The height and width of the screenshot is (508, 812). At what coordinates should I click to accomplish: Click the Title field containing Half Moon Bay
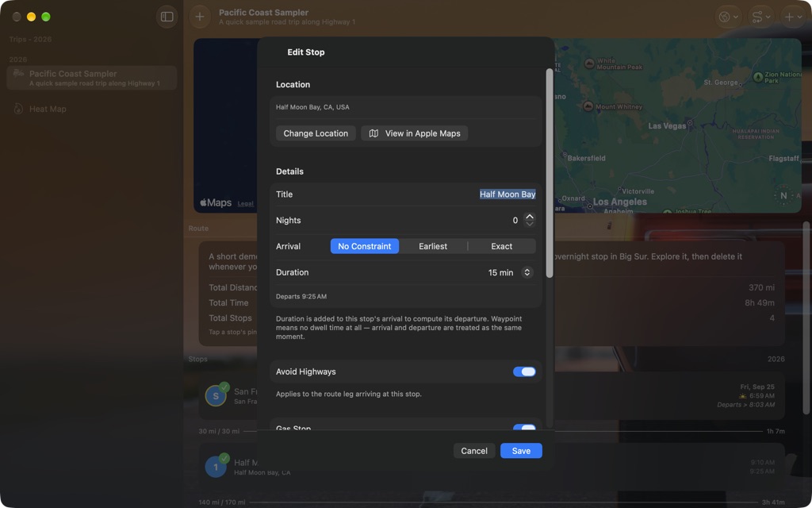coord(507,194)
